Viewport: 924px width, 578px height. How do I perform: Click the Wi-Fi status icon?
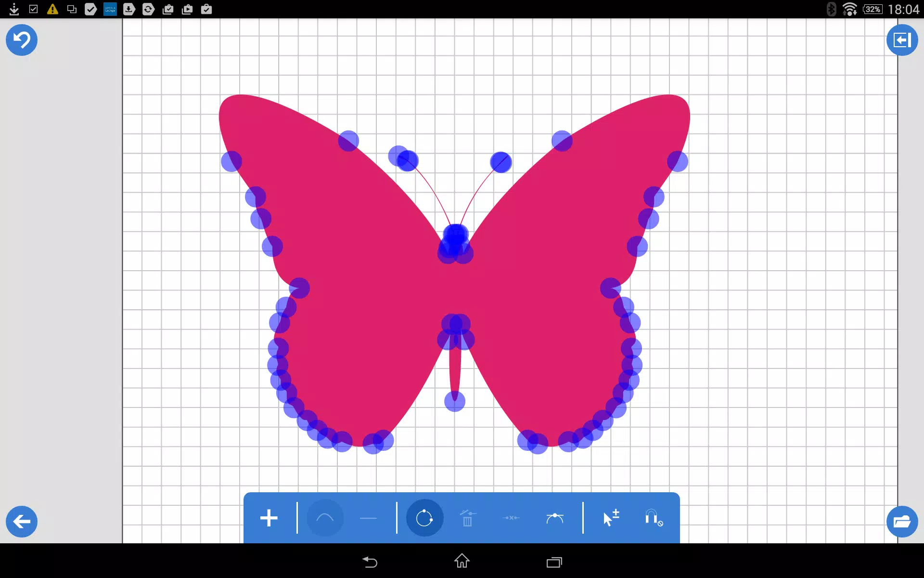850,9
